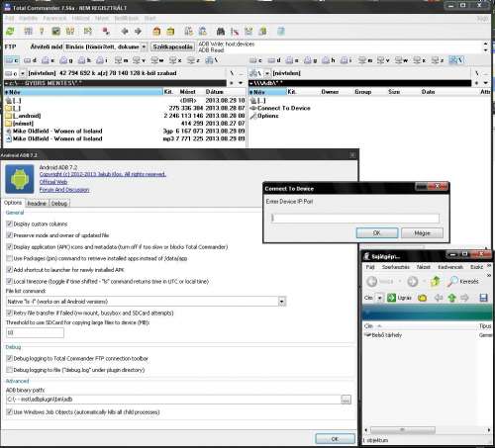This screenshot has height=448, width=495.
Task: Toggle Use Windows Job Objects checkbox
Action: click(x=9, y=412)
